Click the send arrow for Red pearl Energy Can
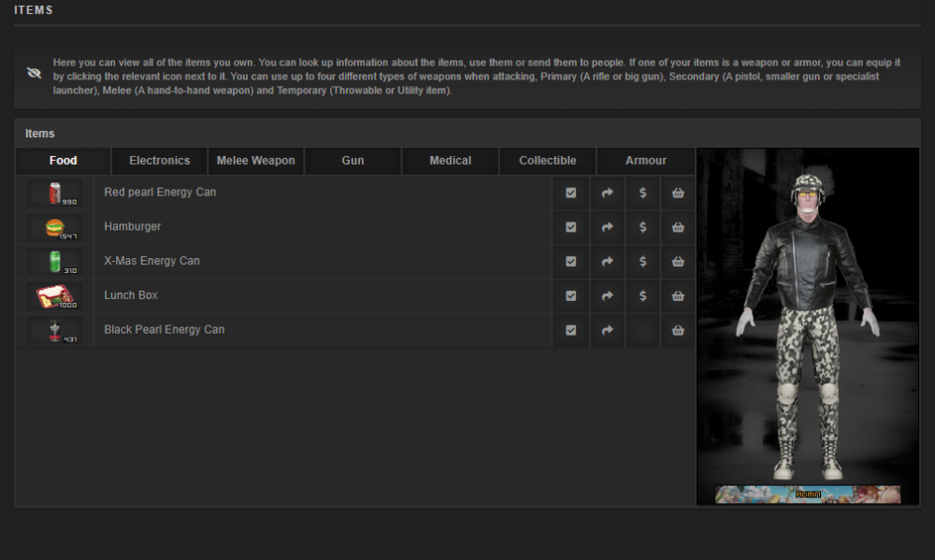 pos(607,193)
